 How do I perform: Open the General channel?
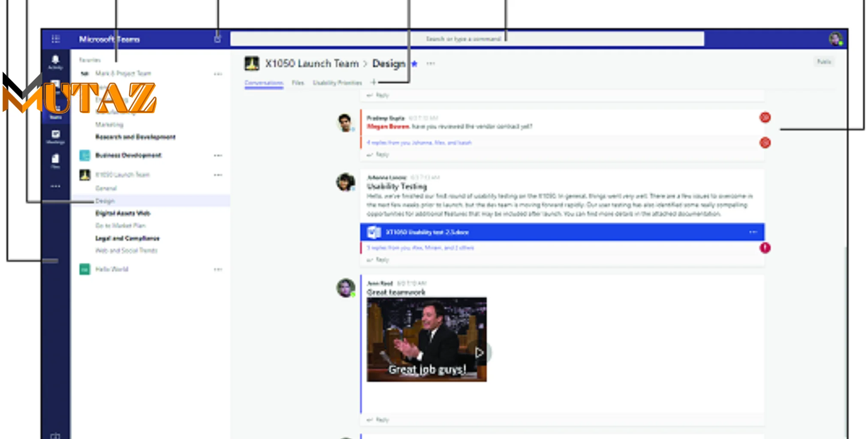click(106, 188)
